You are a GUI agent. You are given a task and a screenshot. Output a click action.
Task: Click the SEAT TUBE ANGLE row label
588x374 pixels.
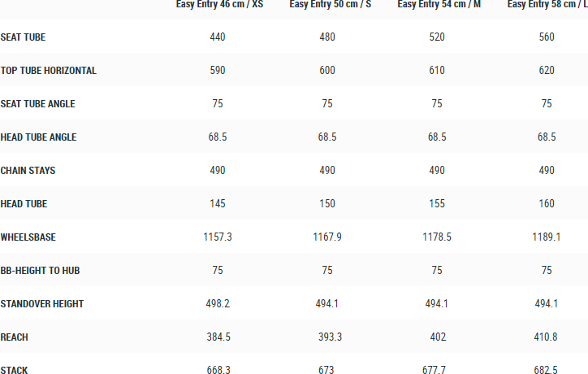pyautogui.click(x=38, y=104)
